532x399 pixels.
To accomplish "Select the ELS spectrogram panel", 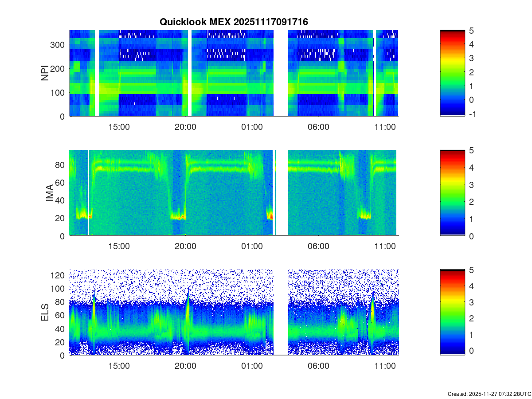I will [x=234, y=313].
